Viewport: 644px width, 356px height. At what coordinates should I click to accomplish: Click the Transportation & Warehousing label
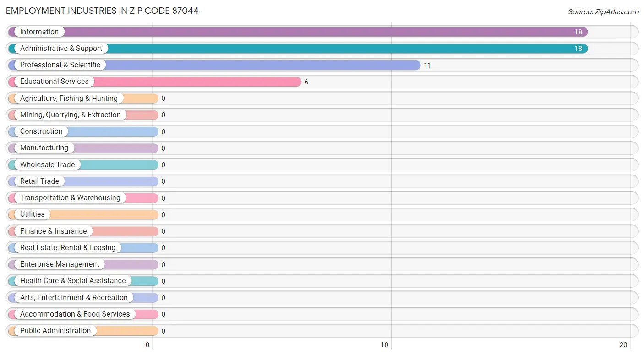tap(70, 198)
